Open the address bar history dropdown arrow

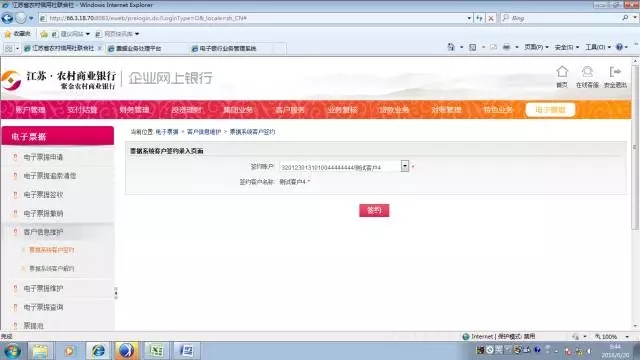(469, 18)
